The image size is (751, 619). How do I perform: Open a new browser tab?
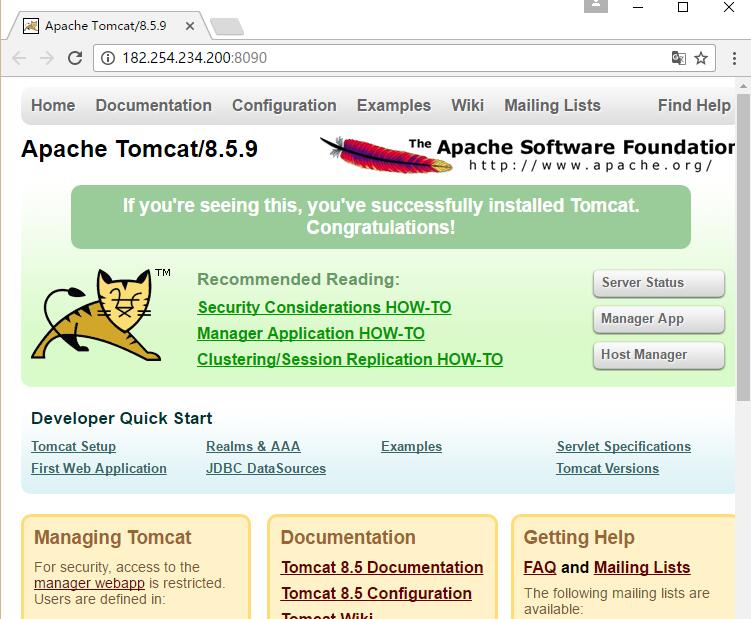(227, 27)
